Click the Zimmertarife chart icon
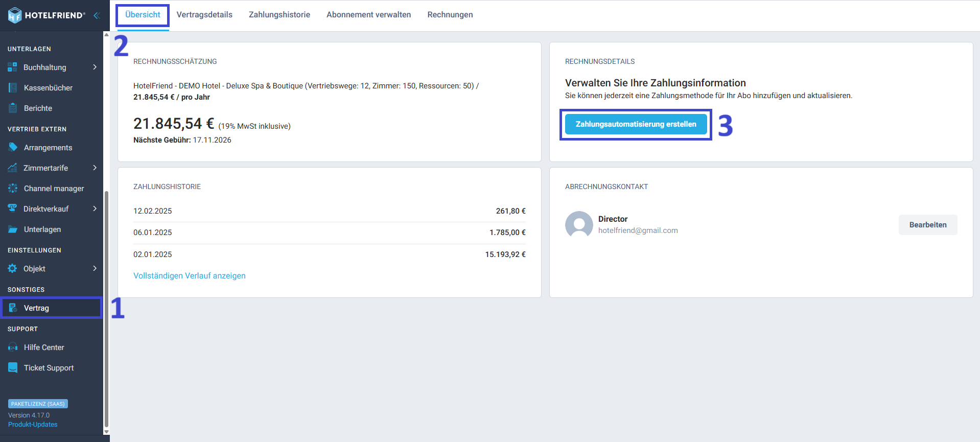The image size is (980, 442). (12, 168)
